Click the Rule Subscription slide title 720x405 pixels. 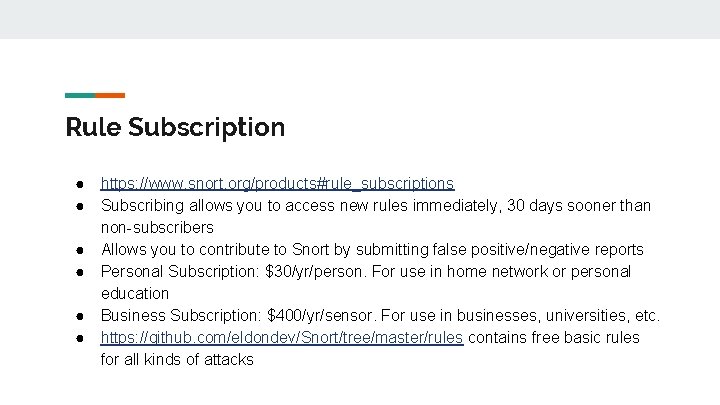175,127
